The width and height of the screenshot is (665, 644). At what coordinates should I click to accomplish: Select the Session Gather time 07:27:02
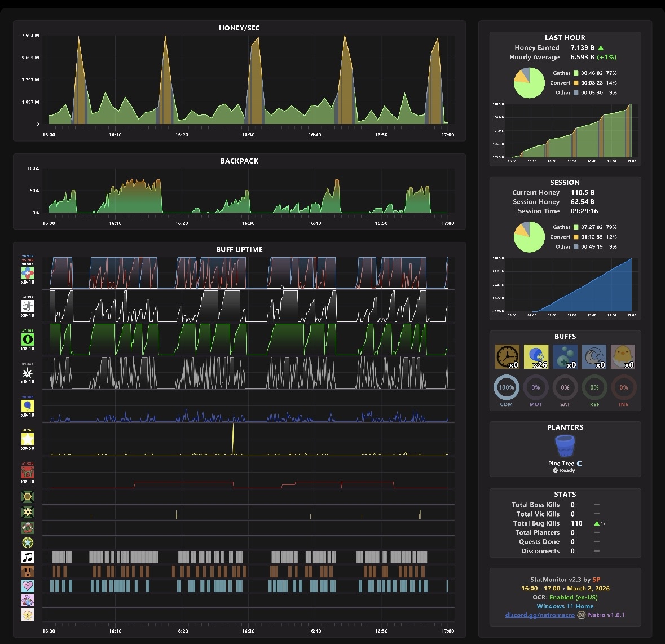tap(592, 227)
